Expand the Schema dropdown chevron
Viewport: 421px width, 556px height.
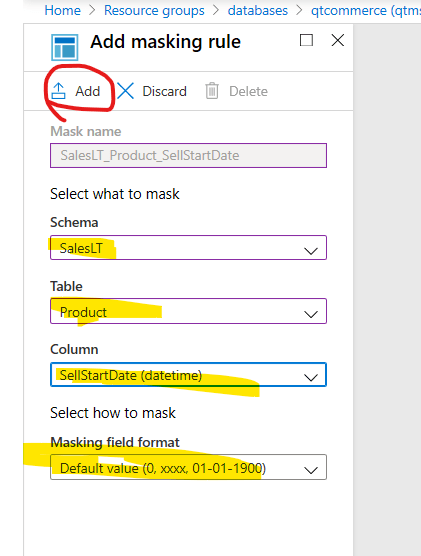(311, 251)
